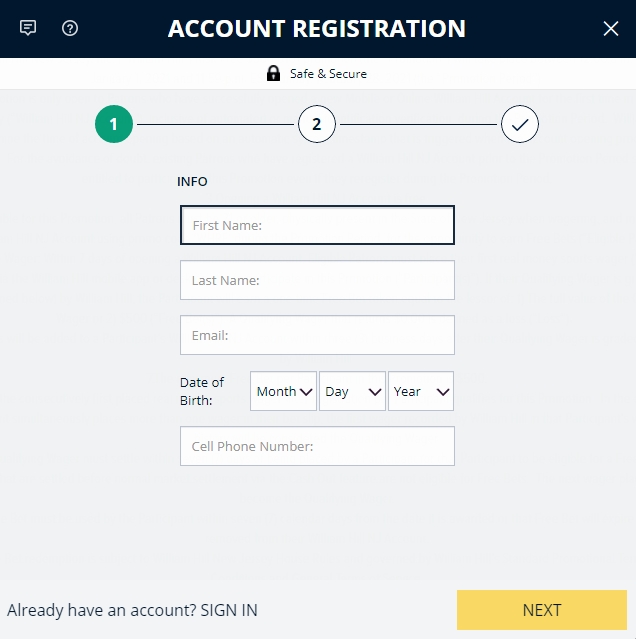This screenshot has width=636, height=639.
Task: Click the Day dropdown chevron arrow
Action: 375,392
